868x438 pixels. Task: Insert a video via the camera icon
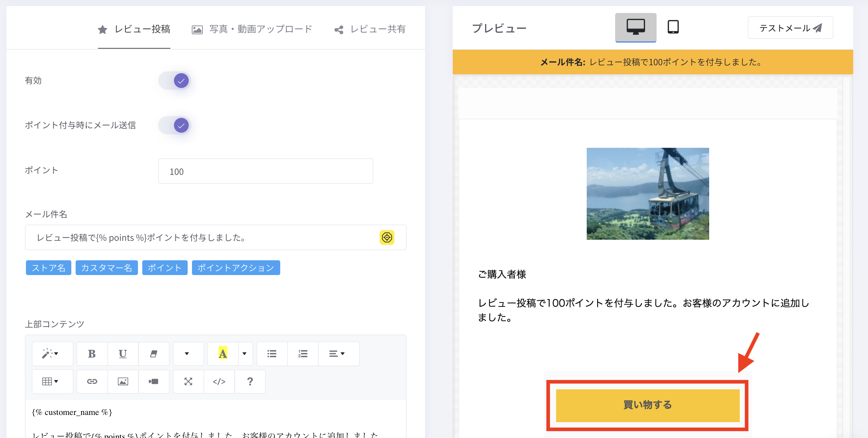154,381
